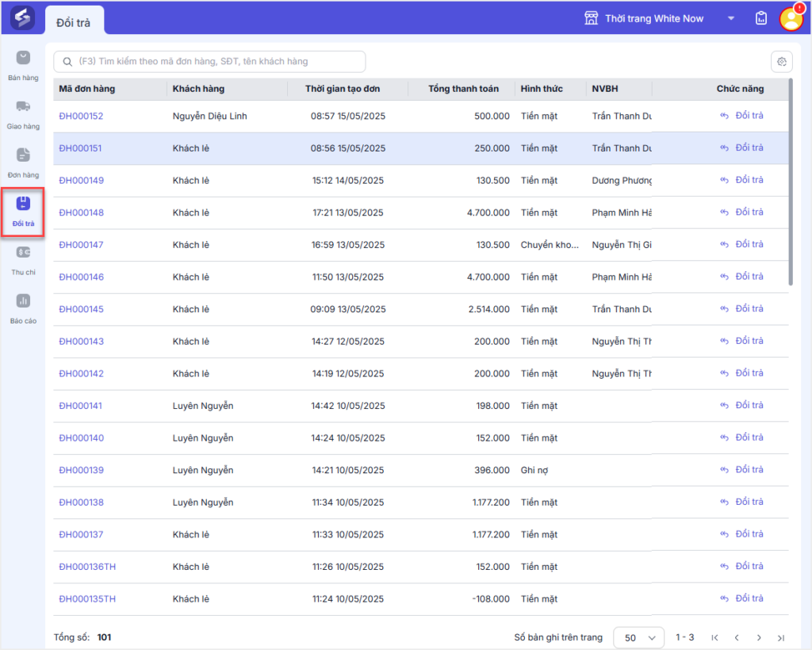812x650 pixels.
Task: Open order link ĐH000152
Action: 81,117
